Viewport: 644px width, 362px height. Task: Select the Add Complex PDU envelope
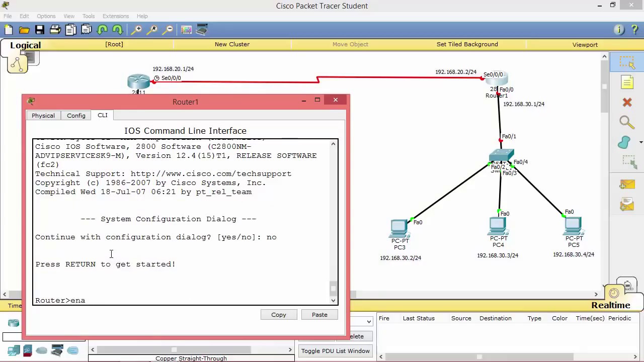coord(627,205)
